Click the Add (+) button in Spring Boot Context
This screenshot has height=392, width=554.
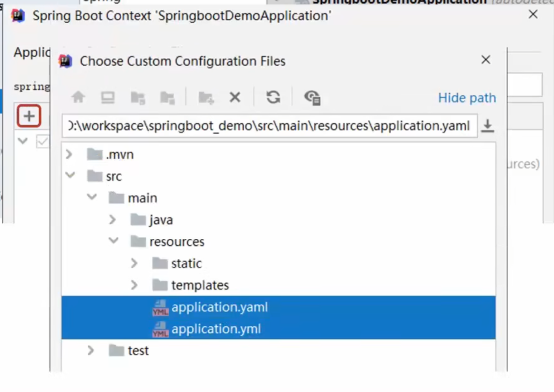(29, 116)
